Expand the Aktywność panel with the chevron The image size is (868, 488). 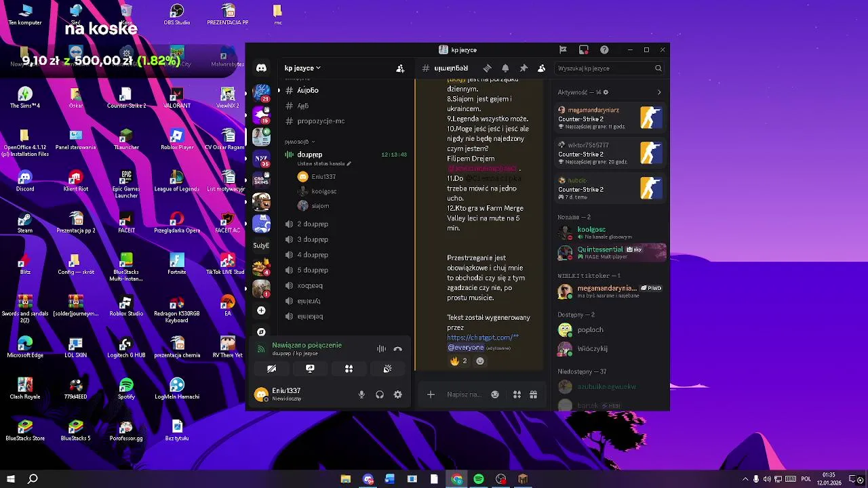[659, 92]
